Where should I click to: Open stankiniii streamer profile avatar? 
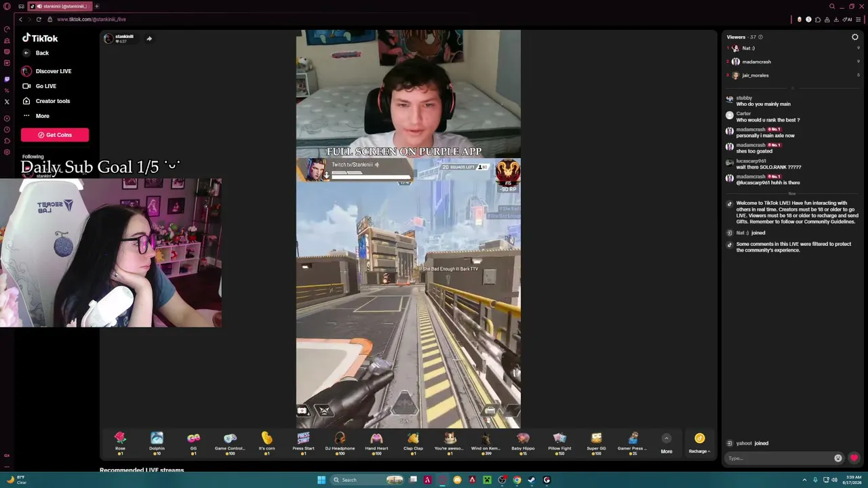point(108,39)
